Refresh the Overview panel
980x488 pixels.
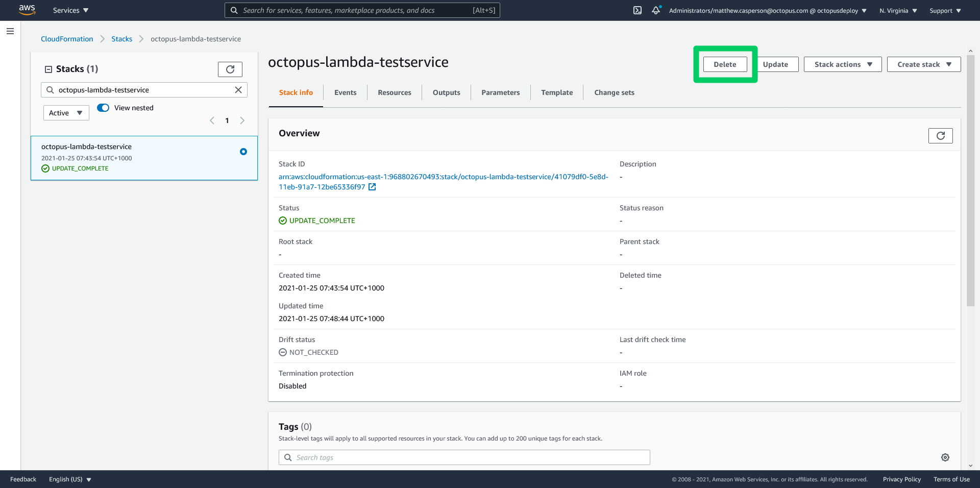(940, 136)
